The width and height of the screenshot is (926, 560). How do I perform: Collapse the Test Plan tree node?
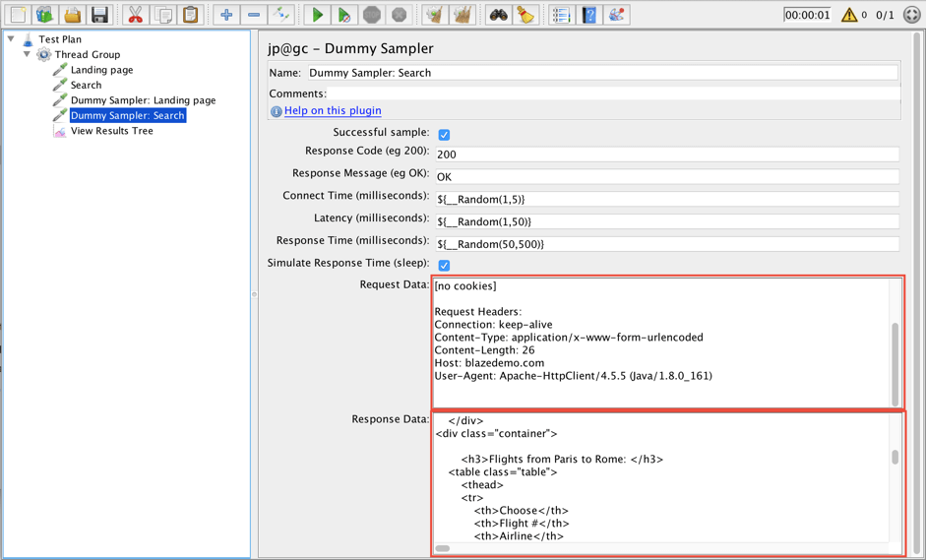(x=11, y=39)
